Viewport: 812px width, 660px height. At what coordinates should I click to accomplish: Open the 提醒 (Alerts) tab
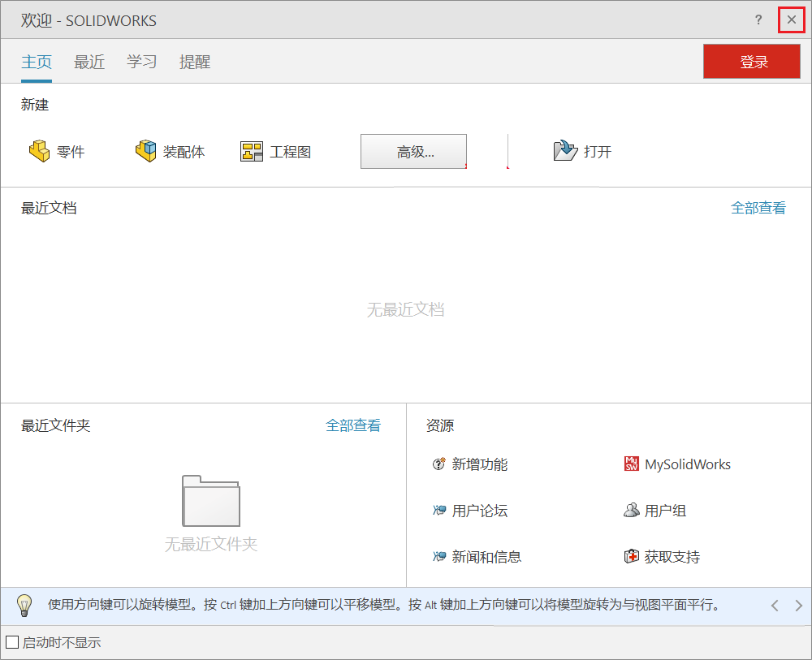click(195, 62)
